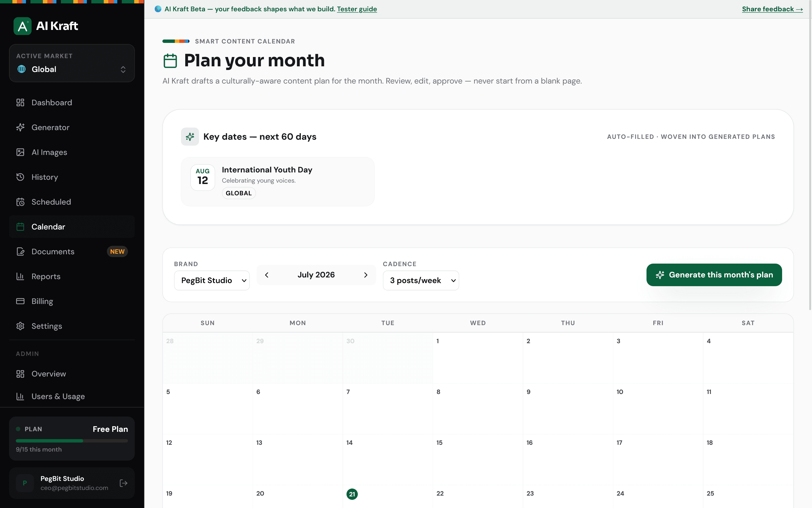Select July 15 calendar cell
The width and height of the screenshot is (812, 508).
477,459
